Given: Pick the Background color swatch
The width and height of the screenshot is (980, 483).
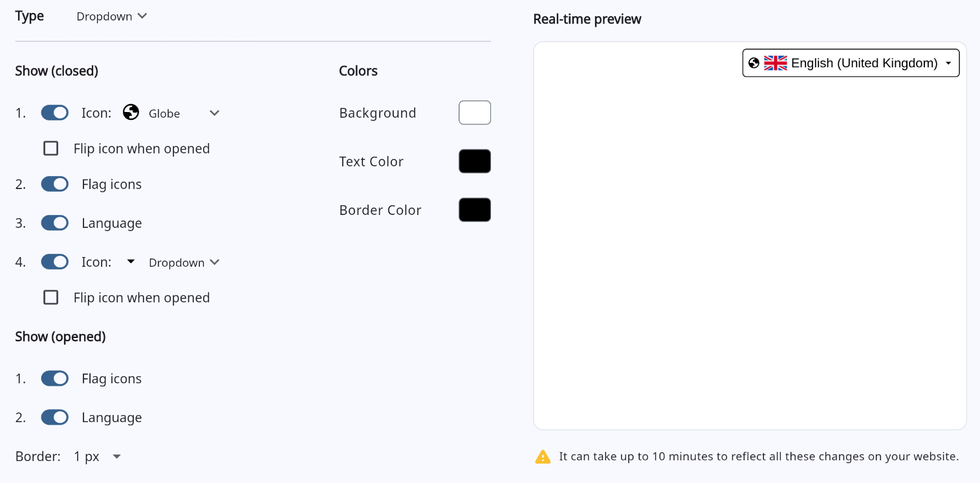Looking at the screenshot, I should click(x=475, y=113).
